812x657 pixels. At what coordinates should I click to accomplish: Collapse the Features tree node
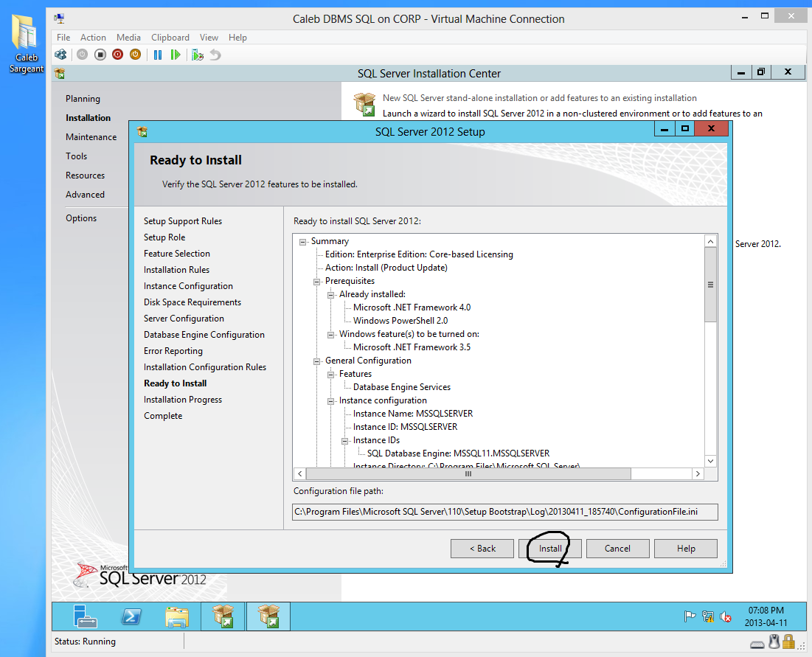331,375
